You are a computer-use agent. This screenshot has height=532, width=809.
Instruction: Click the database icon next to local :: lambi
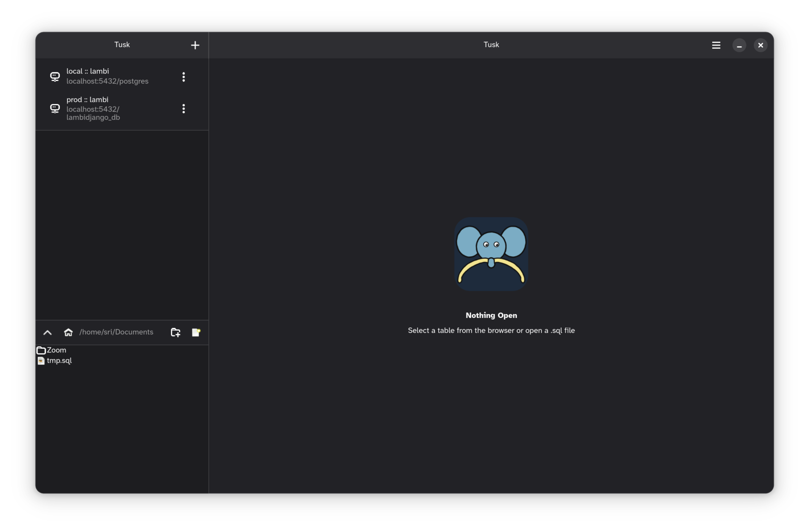coord(55,76)
